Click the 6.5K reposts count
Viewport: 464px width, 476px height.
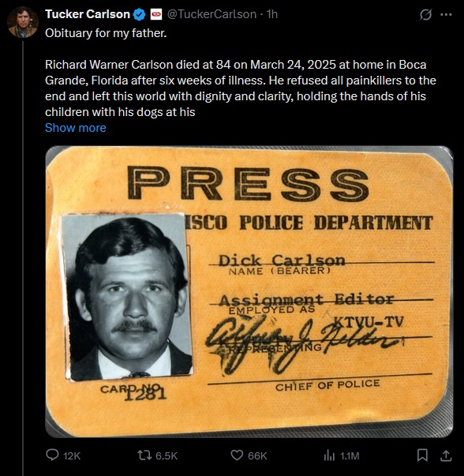click(167, 456)
